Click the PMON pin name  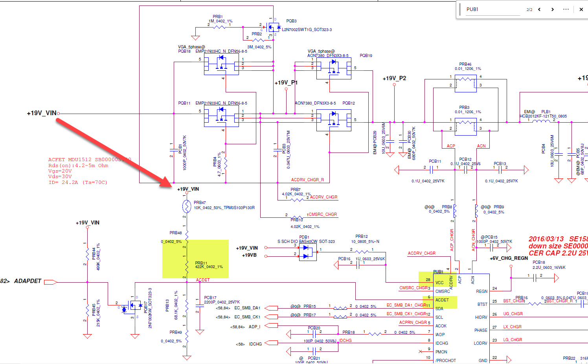click(x=441, y=352)
